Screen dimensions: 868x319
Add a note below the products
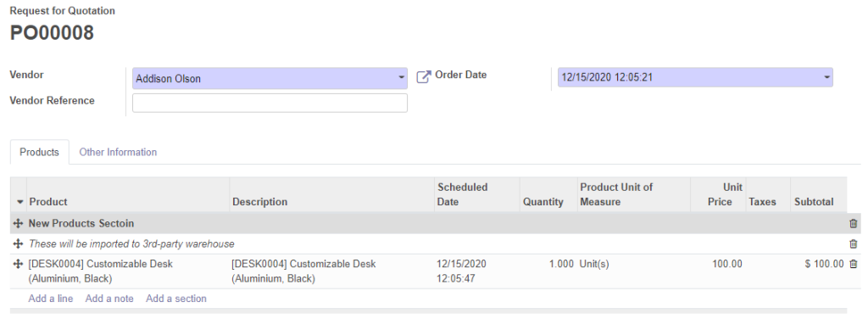pos(109,299)
